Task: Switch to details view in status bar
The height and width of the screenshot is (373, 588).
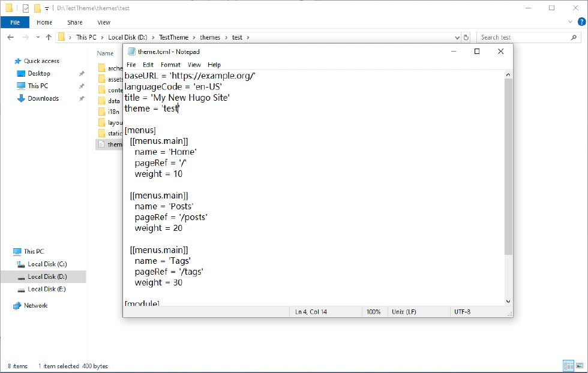Action: click(568, 366)
